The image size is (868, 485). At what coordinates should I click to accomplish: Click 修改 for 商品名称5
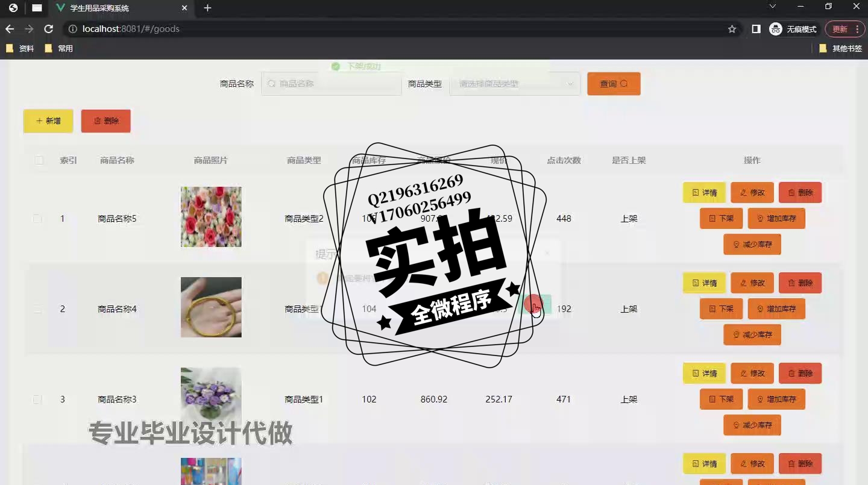pos(752,193)
